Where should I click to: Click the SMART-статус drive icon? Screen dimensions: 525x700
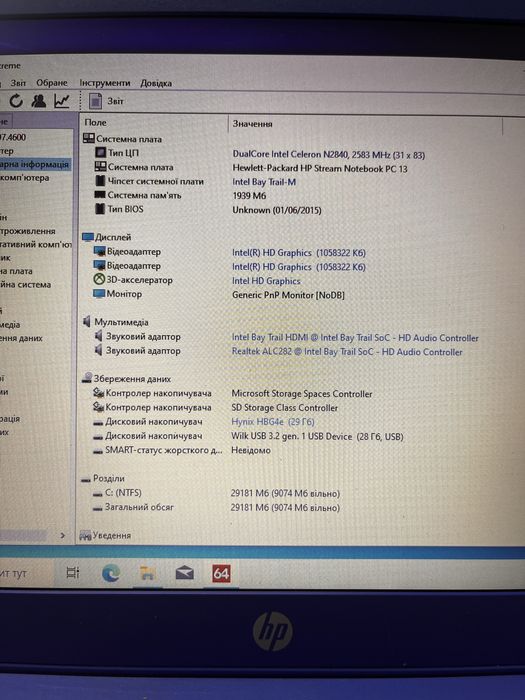pyautogui.click(x=98, y=451)
